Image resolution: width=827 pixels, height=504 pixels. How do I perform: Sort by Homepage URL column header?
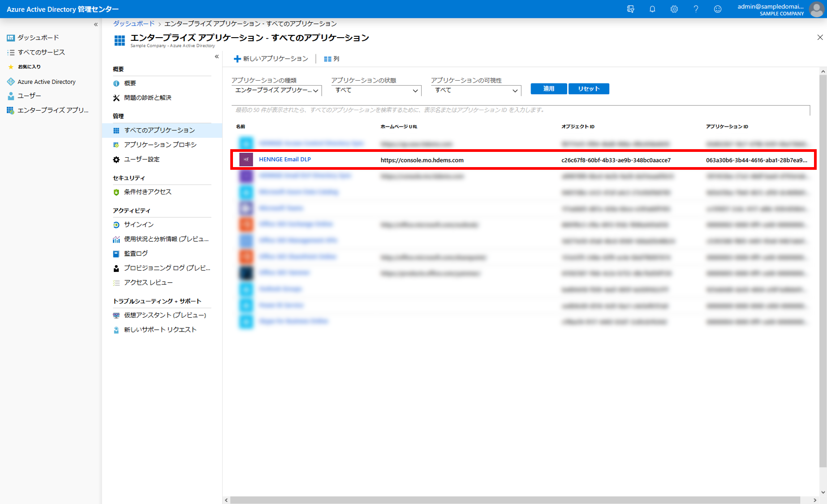399,127
